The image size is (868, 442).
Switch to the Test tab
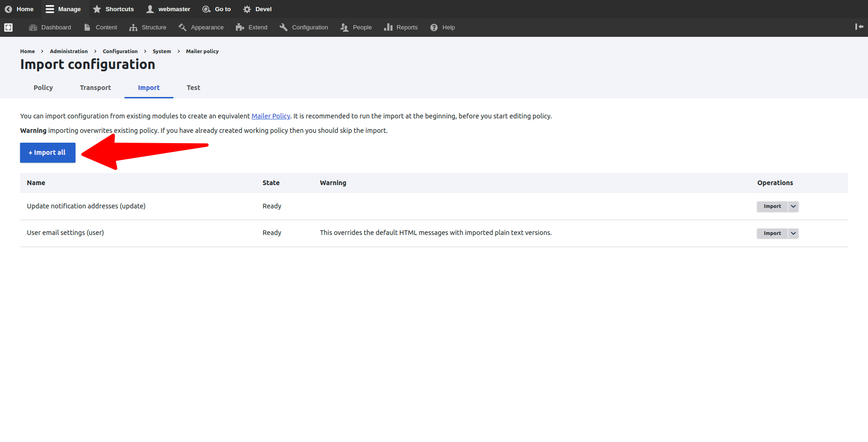[193, 88]
